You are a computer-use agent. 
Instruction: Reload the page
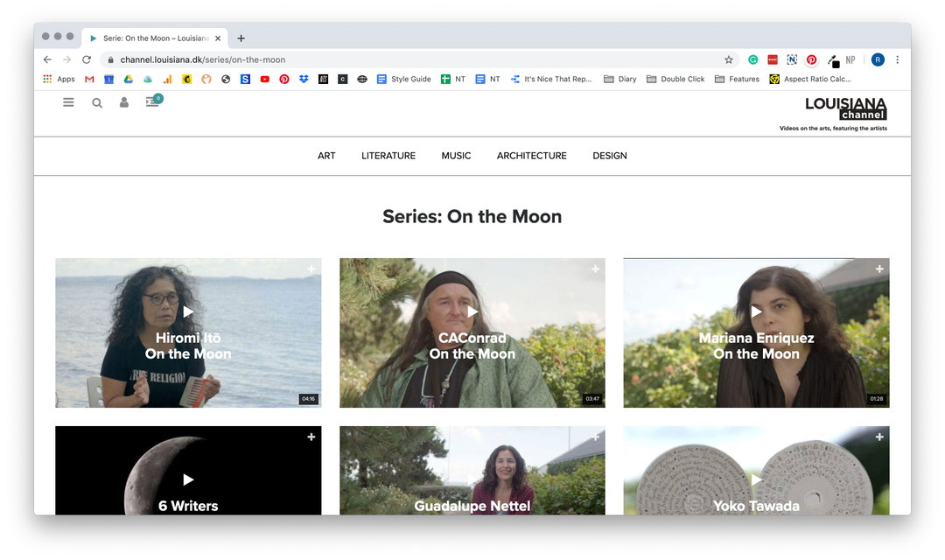(x=87, y=59)
